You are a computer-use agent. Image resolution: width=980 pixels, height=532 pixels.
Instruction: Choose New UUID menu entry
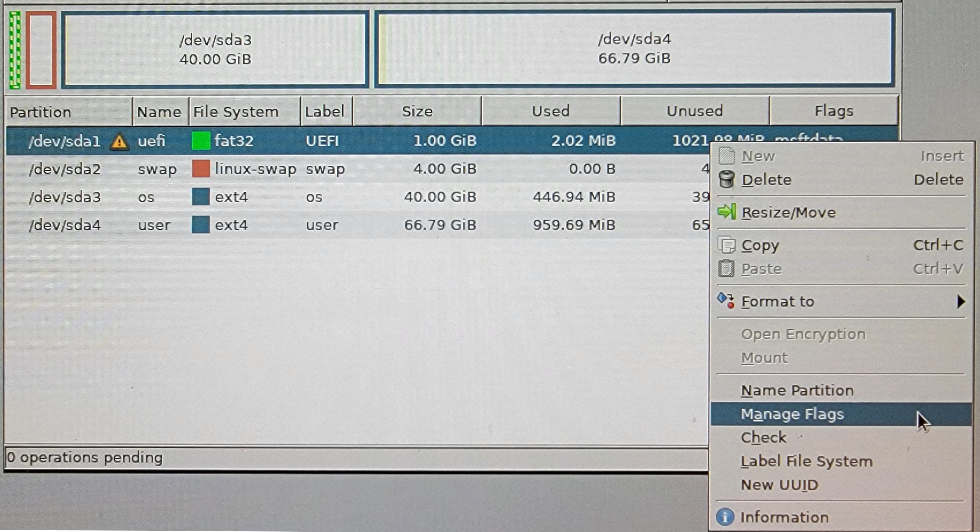coord(779,485)
